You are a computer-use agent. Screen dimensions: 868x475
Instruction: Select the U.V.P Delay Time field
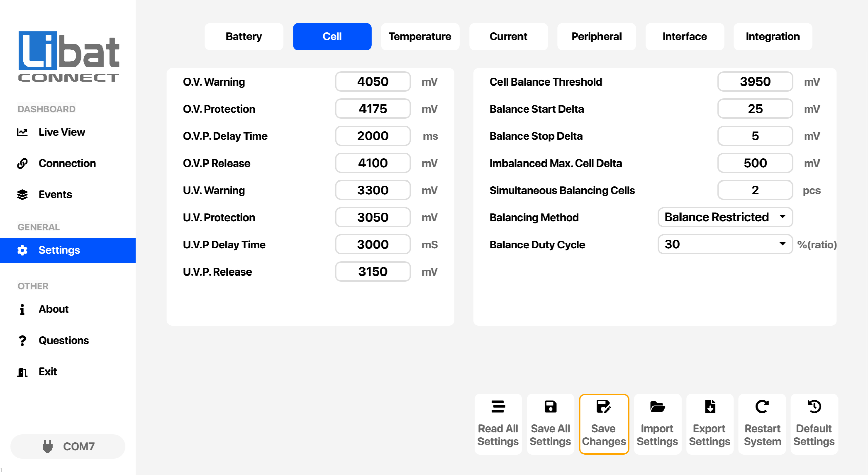(x=373, y=244)
